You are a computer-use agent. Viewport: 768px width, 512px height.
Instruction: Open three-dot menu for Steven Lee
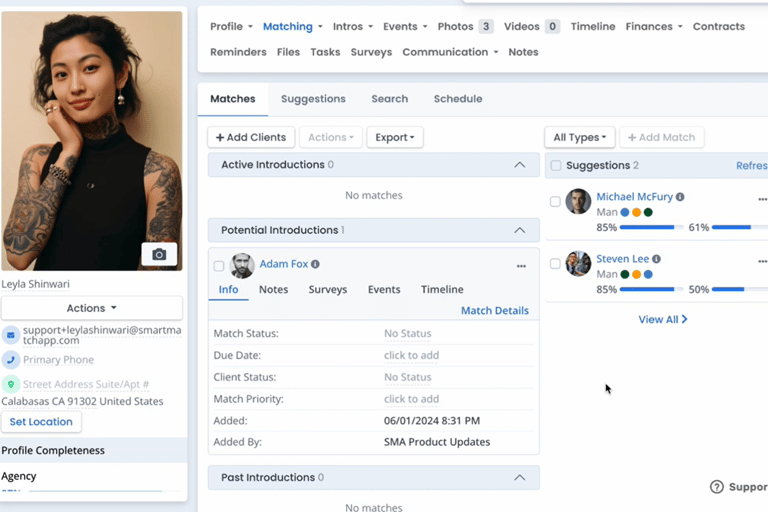coord(762,262)
